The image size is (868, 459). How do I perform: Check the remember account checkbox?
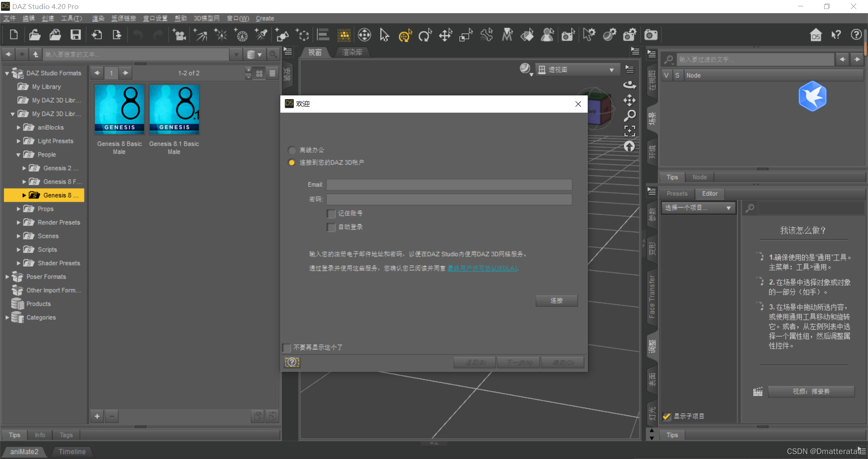pos(331,213)
